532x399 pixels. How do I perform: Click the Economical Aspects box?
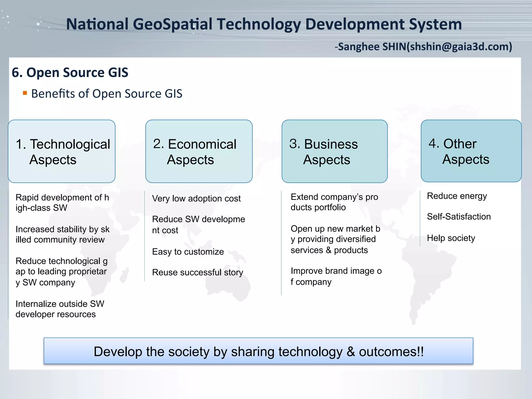point(199,151)
